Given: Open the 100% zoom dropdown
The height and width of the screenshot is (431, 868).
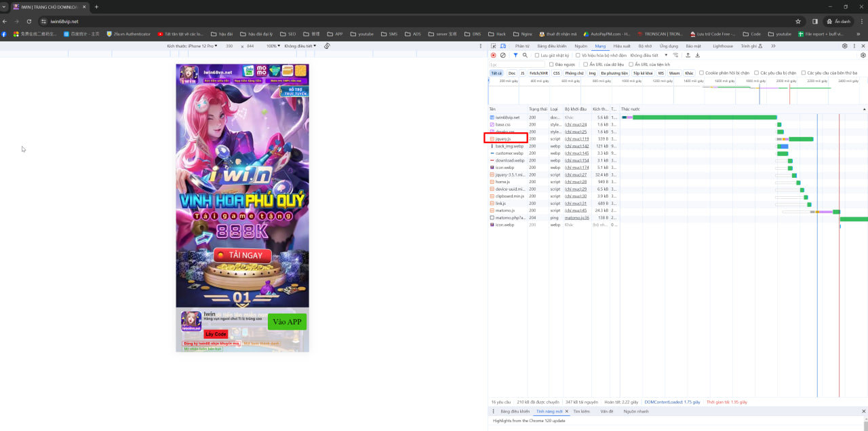Looking at the screenshot, I should click(x=273, y=46).
